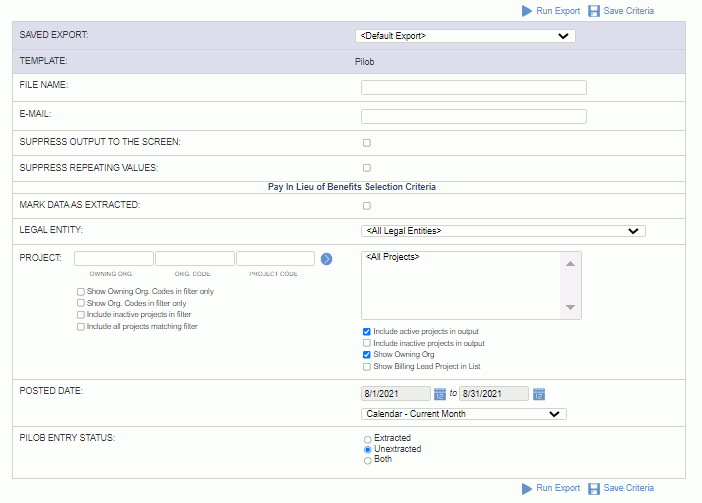Click the Project Code filter field

pyautogui.click(x=275, y=259)
